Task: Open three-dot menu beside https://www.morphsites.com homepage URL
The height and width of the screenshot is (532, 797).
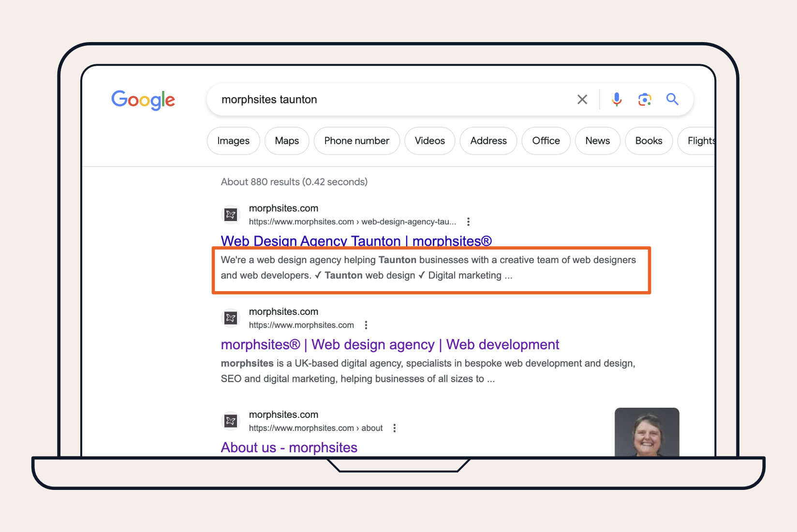Action: coord(366,325)
